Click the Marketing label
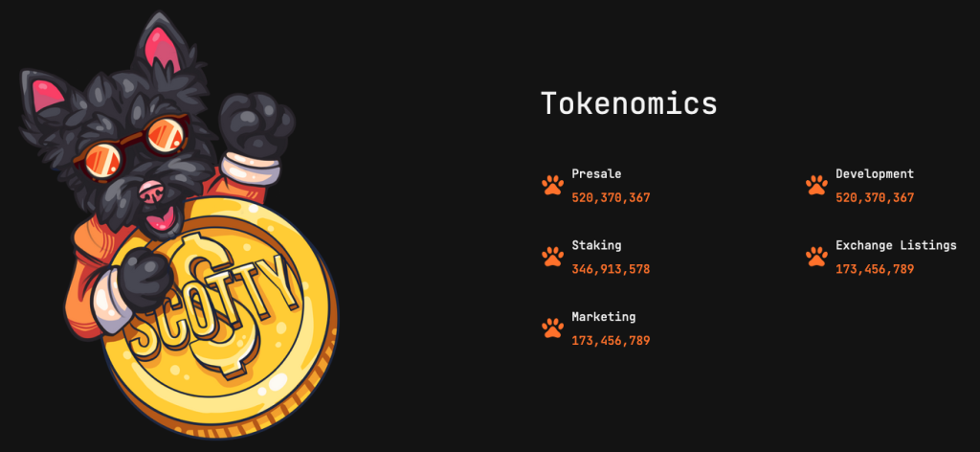The image size is (980, 452). [x=604, y=316]
